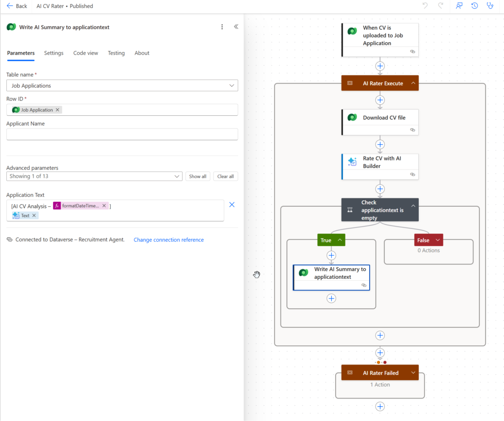504x421 pixels.
Task: Add step at bottom of AI Rater Execute scope
Action: [x=380, y=335]
